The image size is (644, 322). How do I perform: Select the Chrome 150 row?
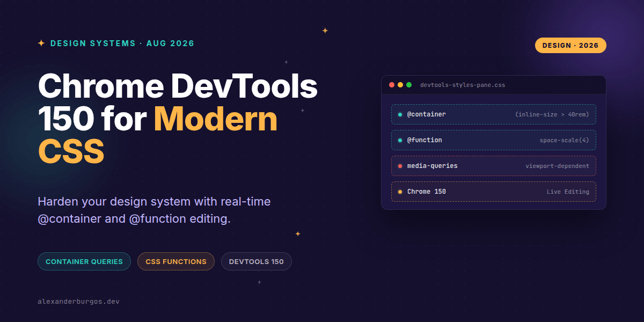click(x=494, y=192)
